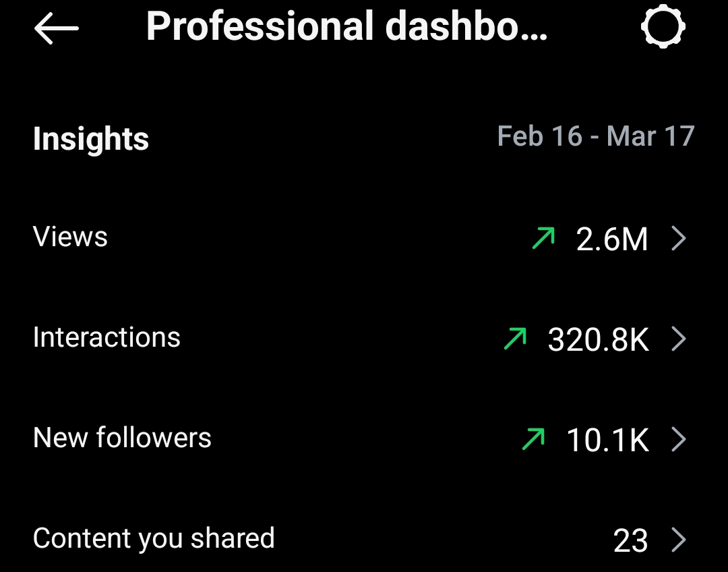Tap the green arrow beside New followers

point(534,439)
